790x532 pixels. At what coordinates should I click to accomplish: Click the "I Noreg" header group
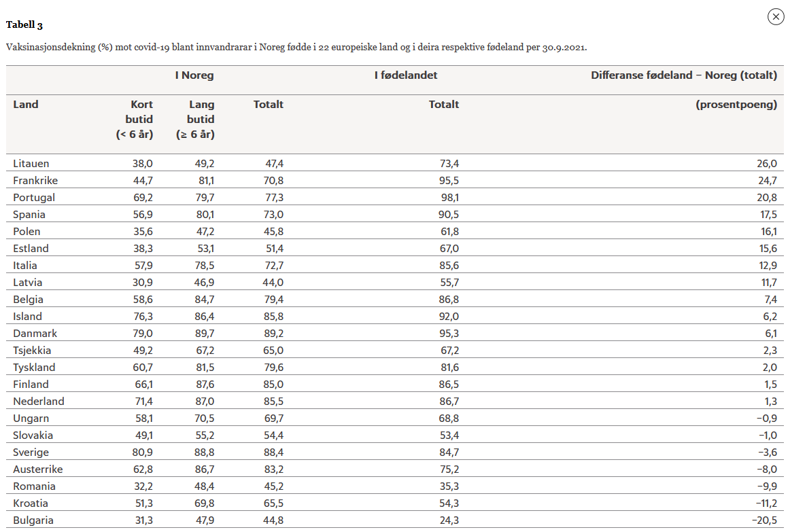(x=194, y=75)
